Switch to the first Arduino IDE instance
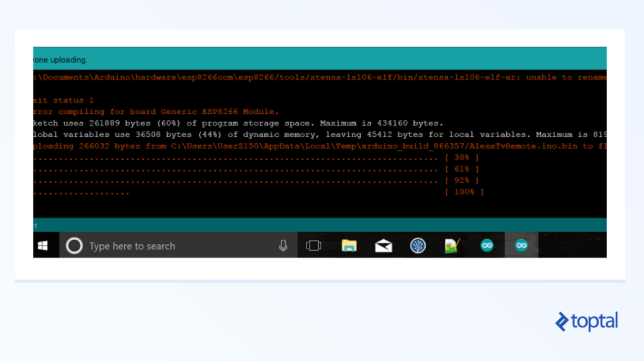 coord(487,245)
